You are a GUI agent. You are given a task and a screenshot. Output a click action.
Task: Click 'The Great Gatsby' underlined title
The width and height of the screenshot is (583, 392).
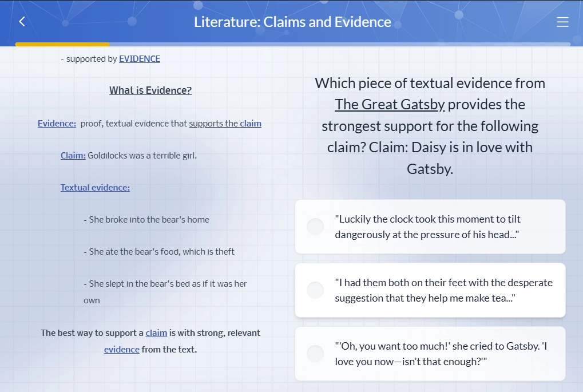(390, 105)
